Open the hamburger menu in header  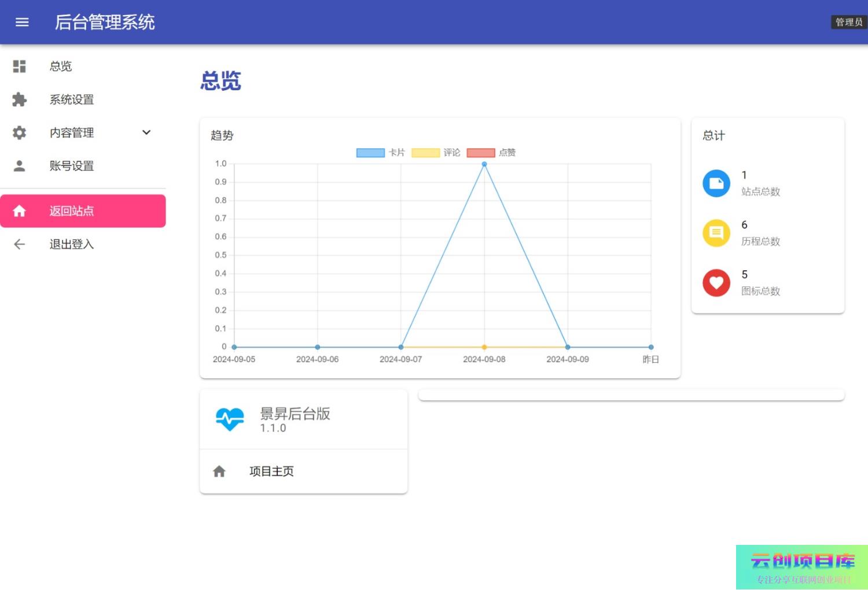[22, 22]
